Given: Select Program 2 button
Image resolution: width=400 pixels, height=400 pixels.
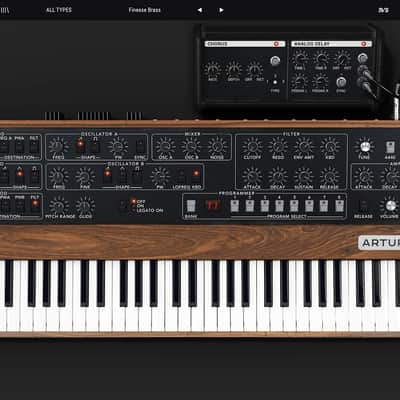Looking at the screenshot, I should pyautogui.click(x=250, y=206).
